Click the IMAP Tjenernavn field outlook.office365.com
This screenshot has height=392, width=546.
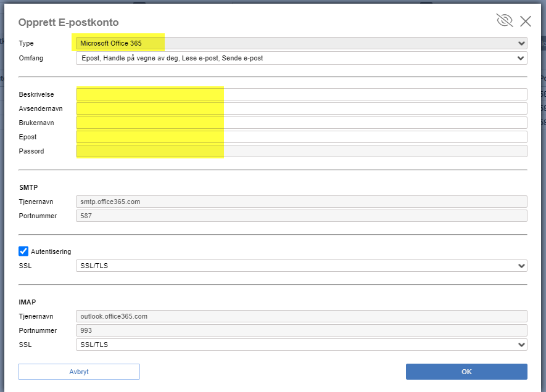point(302,317)
